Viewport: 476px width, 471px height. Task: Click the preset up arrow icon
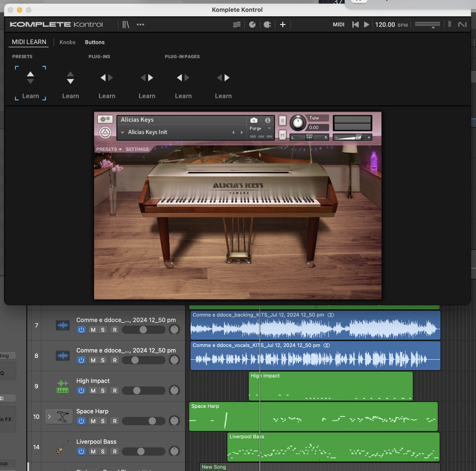30,74
